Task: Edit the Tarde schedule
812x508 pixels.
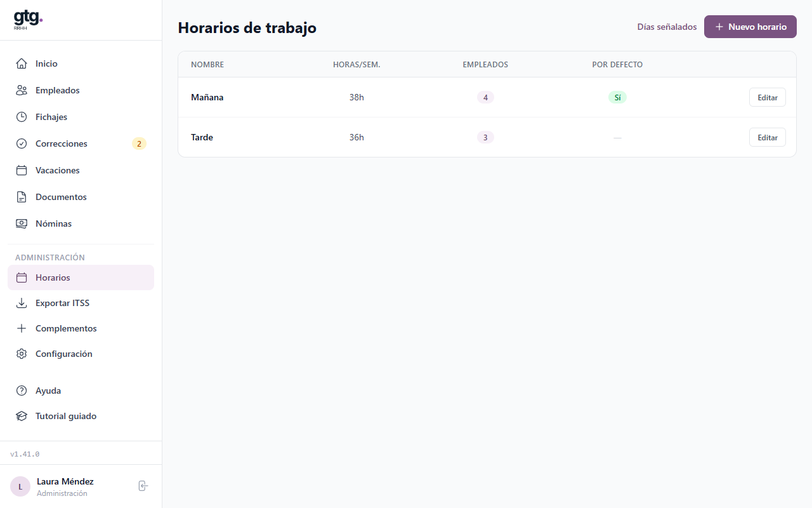Action: pyautogui.click(x=768, y=137)
